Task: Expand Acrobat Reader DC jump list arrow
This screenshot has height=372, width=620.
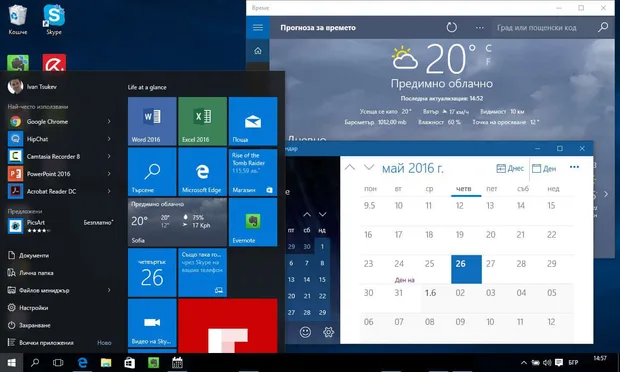Action: [x=109, y=191]
